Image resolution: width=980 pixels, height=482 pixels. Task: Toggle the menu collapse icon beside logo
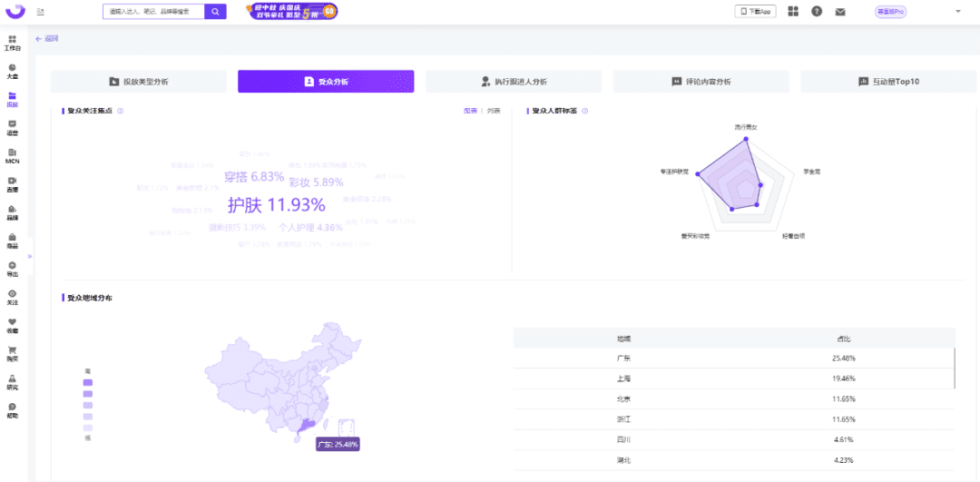[41, 11]
